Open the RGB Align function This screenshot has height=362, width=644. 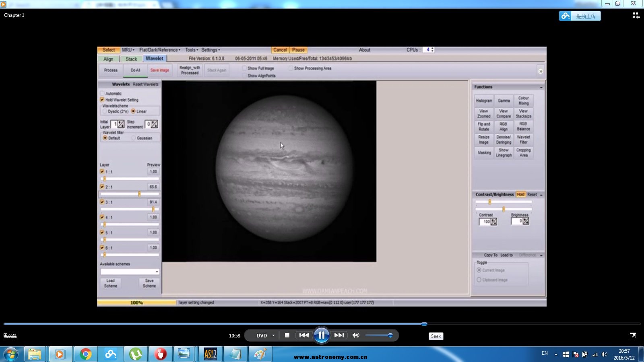tap(504, 126)
